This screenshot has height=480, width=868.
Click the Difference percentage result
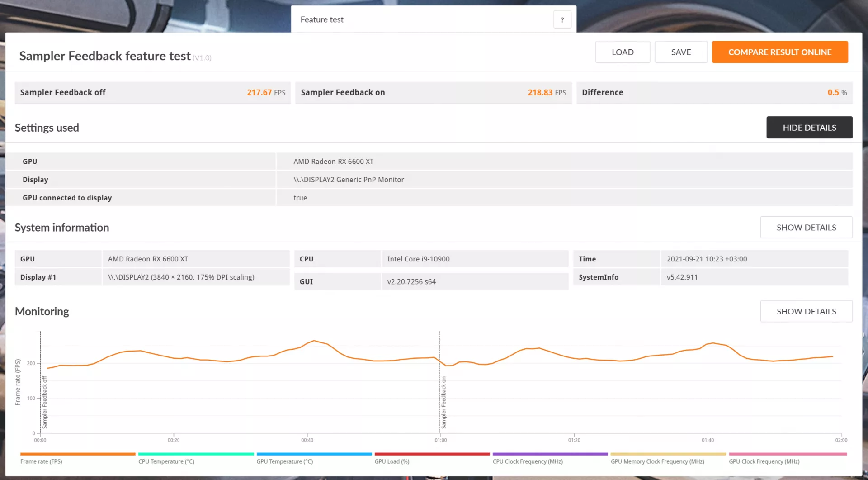click(837, 92)
